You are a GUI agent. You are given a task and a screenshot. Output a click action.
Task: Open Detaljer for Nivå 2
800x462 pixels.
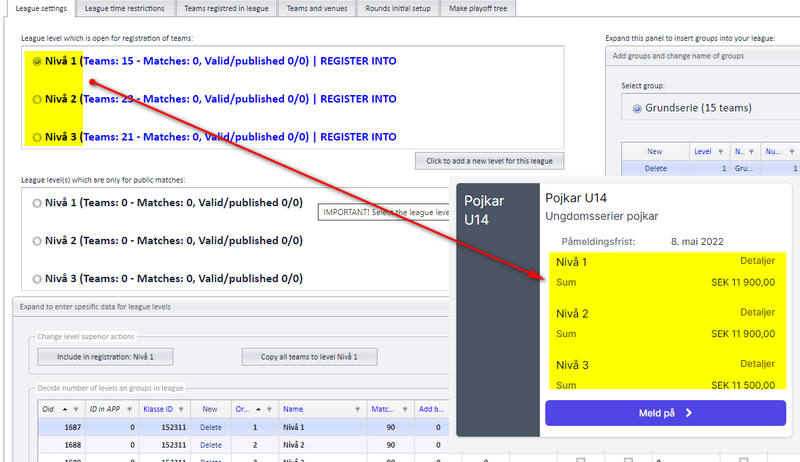click(x=757, y=313)
